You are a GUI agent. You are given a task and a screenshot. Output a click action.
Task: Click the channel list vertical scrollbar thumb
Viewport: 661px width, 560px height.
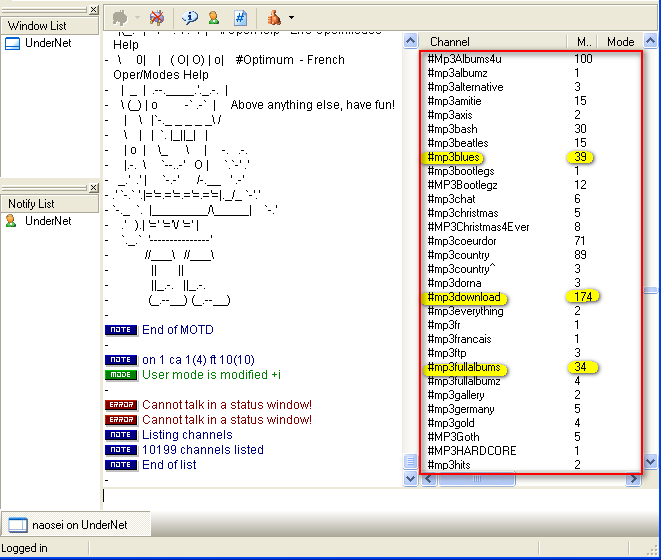650,290
